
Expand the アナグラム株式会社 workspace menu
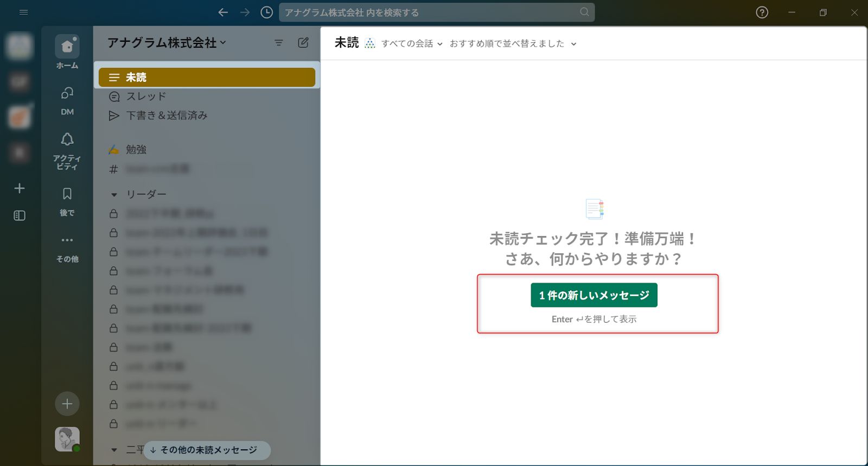click(167, 43)
